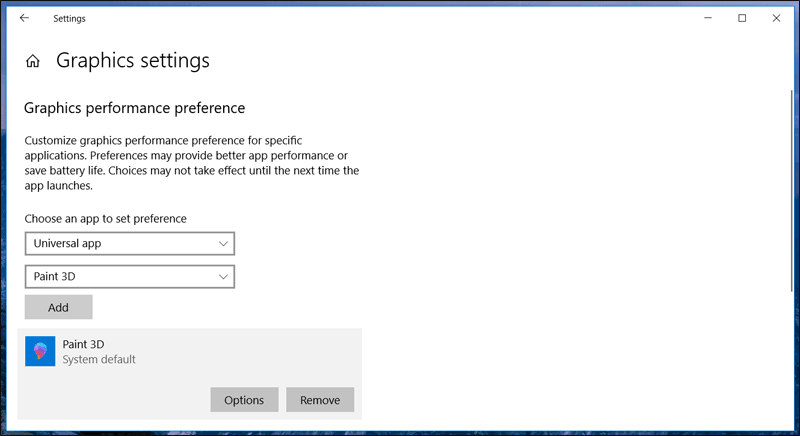Go back using the Settings back arrow
The width and height of the screenshot is (800, 436).
pyautogui.click(x=24, y=18)
